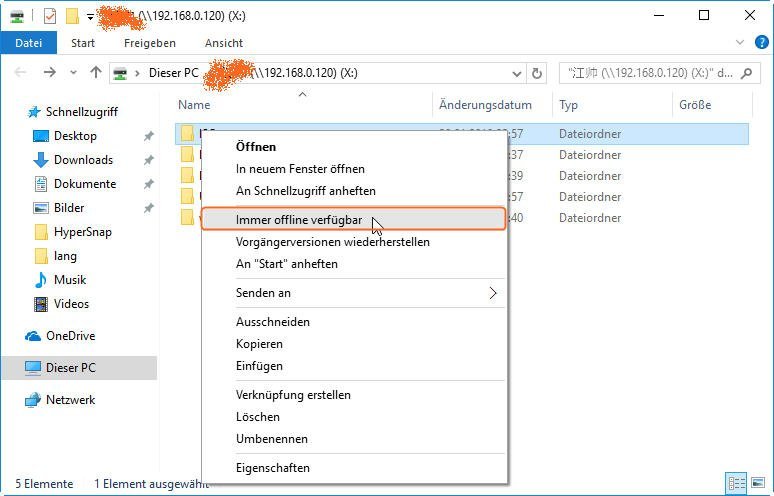Click Eigenschaften in the context menu

pyautogui.click(x=273, y=468)
